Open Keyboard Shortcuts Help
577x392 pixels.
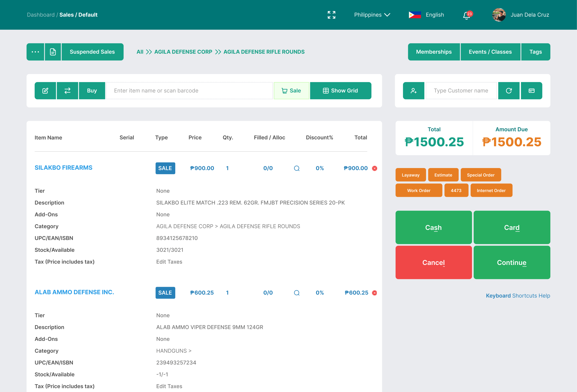click(518, 296)
